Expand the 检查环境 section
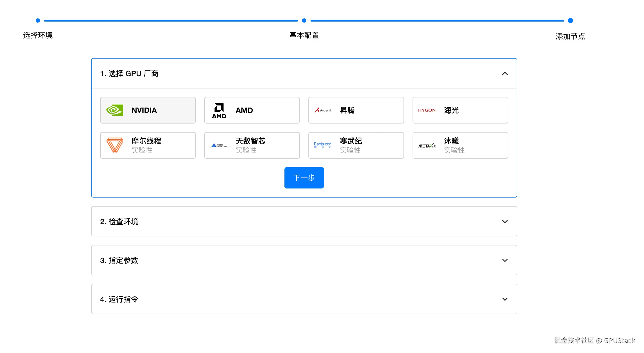This screenshot has width=644, height=353. coord(505,221)
